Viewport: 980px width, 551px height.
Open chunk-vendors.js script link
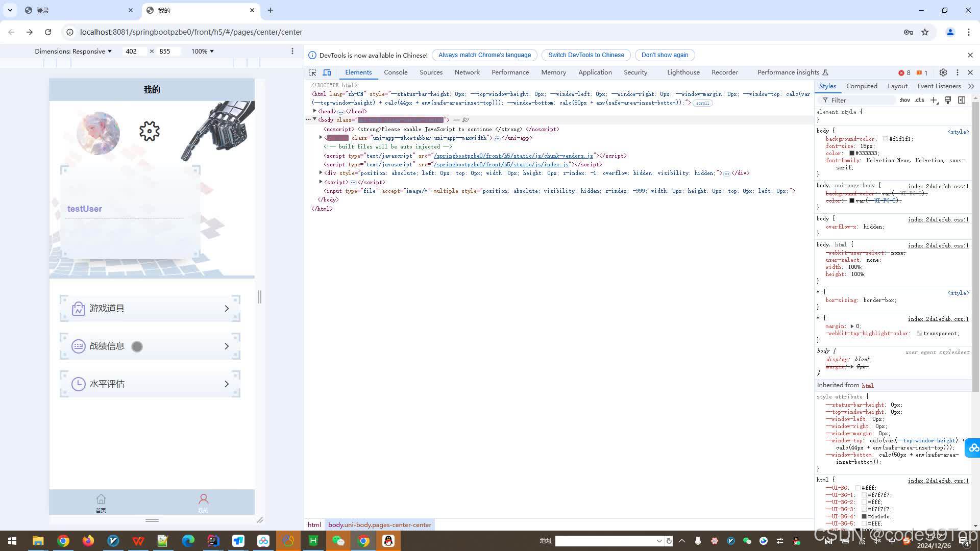(x=512, y=156)
